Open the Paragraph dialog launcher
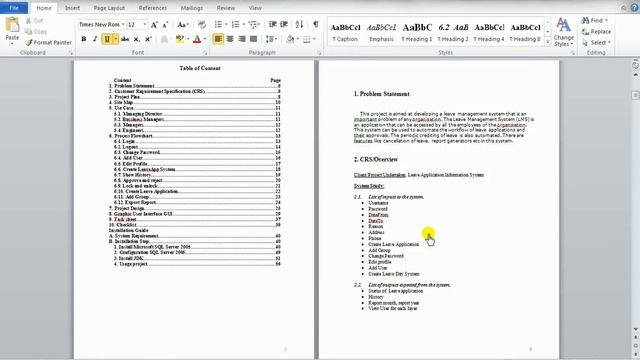 [x=319, y=53]
